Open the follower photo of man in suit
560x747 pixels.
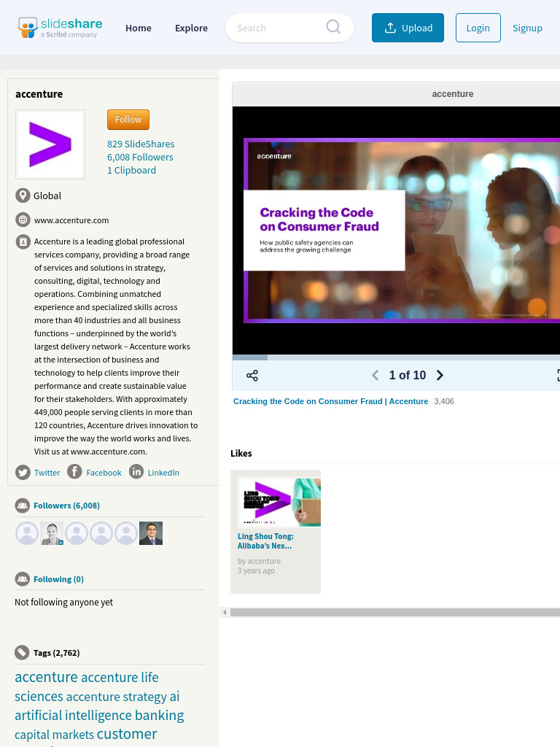(x=151, y=533)
